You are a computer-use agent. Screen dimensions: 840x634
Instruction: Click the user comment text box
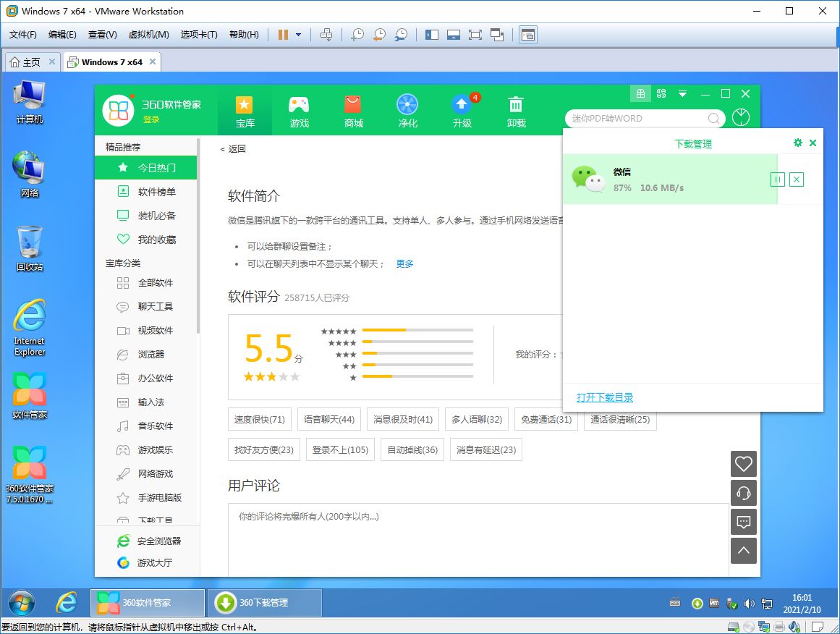(478, 539)
